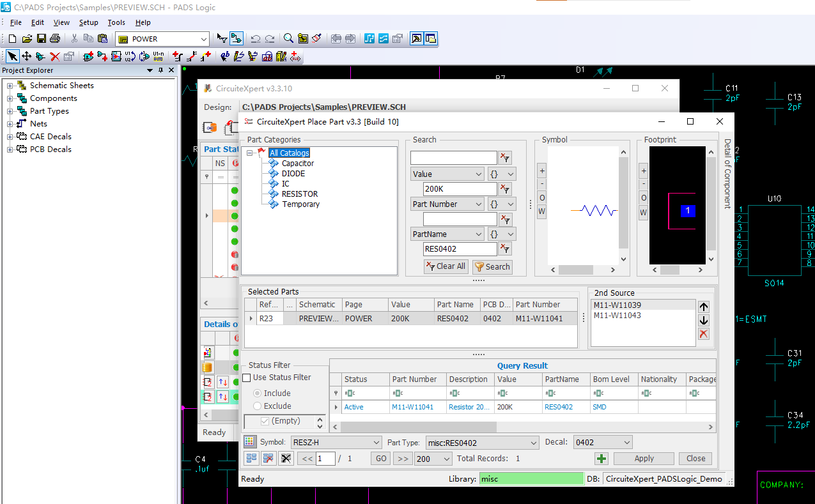Click the Value search input containing 200K
Viewport: 815px width, 504px height.
(x=460, y=189)
